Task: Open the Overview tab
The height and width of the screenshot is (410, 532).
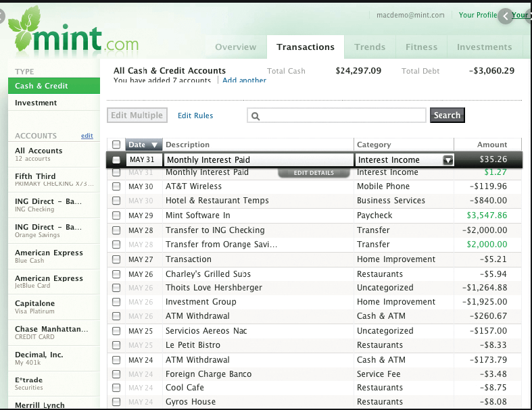Action: coord(236,47)
